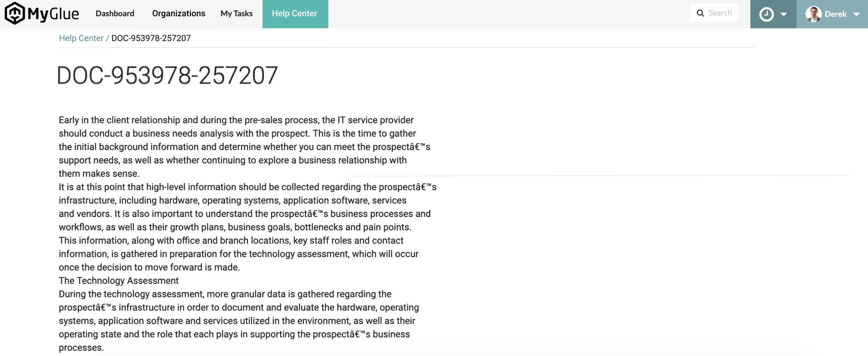This screenshot has height=356, width=868.
Task: Go to the Dashboard menu item
Action: [115, 14]
